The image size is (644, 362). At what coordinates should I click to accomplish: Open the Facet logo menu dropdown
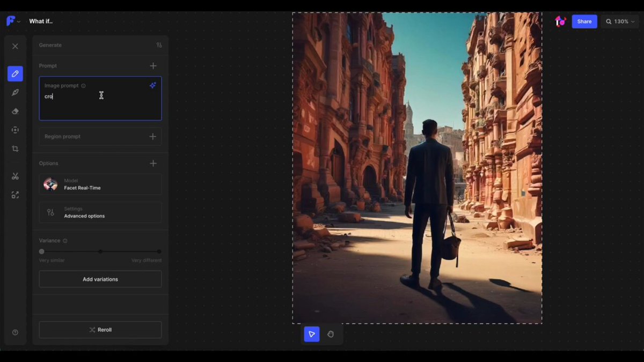tap(13, 21)
